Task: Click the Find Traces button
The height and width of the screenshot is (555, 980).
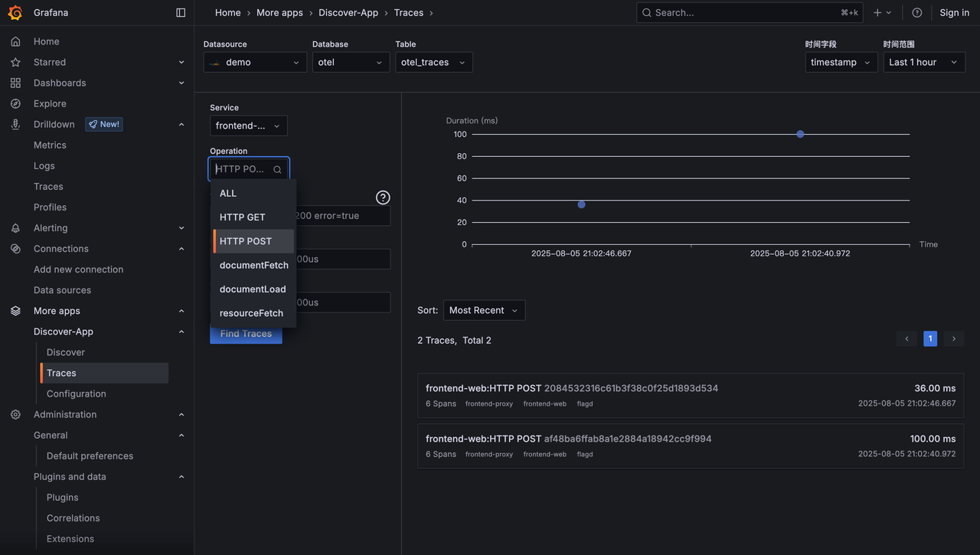Action: (x=246, y=335)
